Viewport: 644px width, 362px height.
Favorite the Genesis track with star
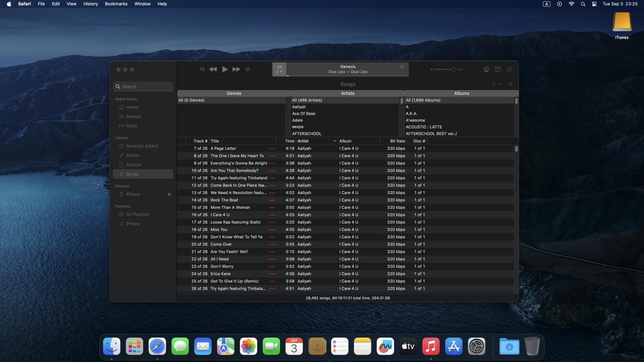point(402,67)
